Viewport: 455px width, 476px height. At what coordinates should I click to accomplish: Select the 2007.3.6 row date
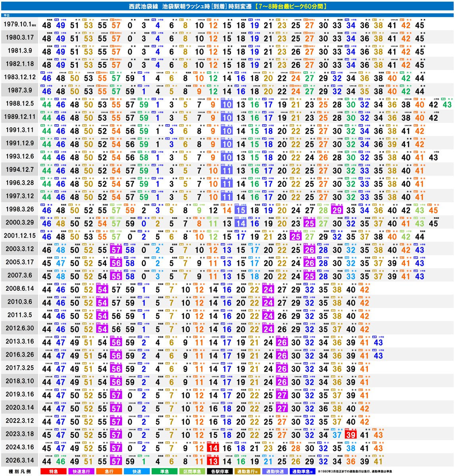19,275
